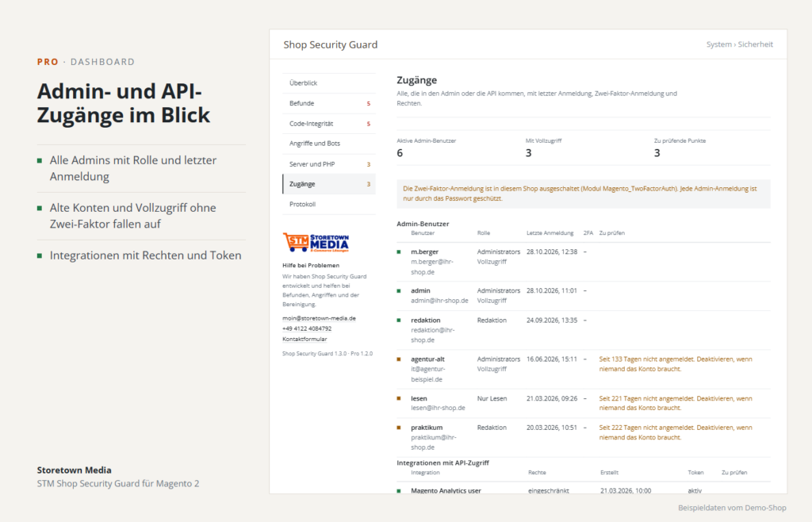Click the 'Seit 221 Tagen nicht angemeldet' warning
Screen dimensions: 812x522
click(x=676, y=404)
